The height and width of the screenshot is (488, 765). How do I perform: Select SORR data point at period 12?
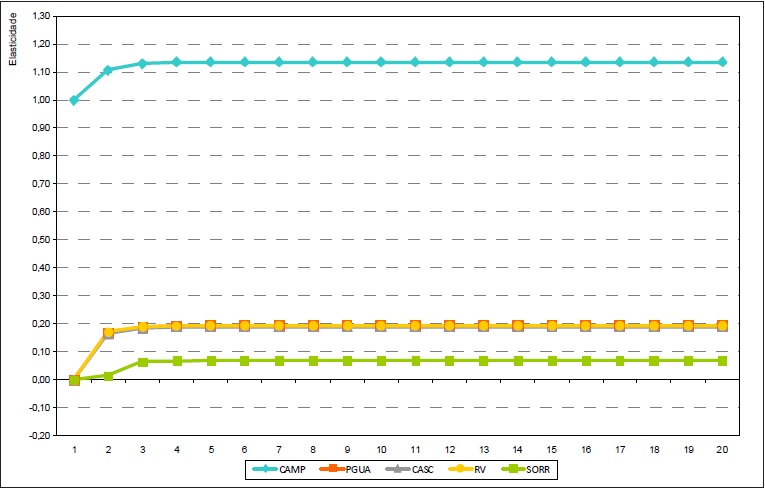[449, 360]
